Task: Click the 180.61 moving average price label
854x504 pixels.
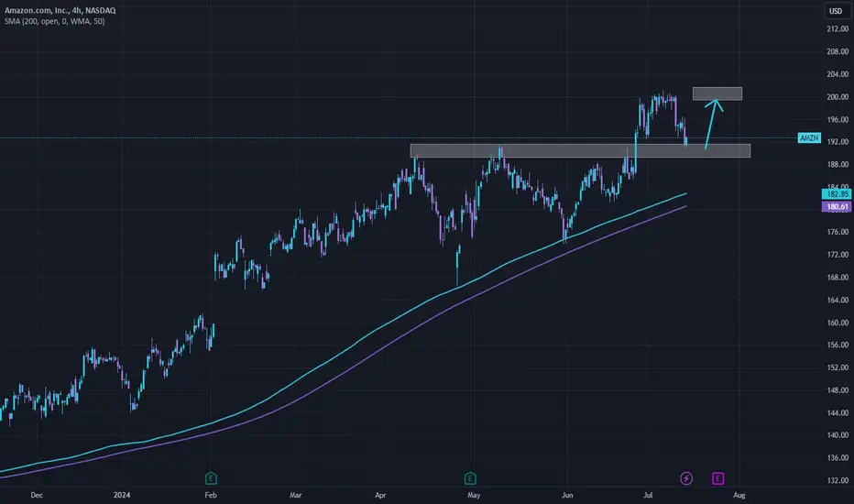Action: pos(838,206)
